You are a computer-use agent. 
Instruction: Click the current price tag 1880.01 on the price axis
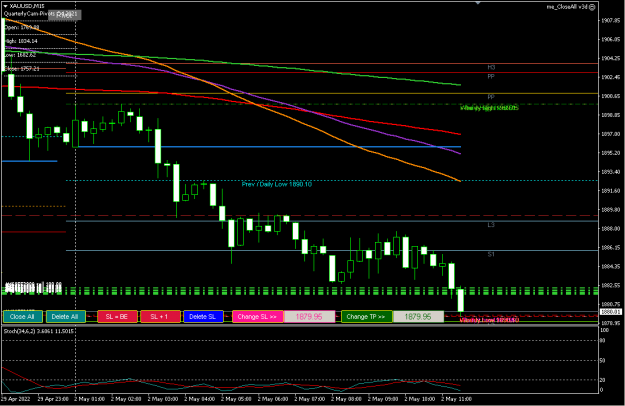[x=611, y=312]
